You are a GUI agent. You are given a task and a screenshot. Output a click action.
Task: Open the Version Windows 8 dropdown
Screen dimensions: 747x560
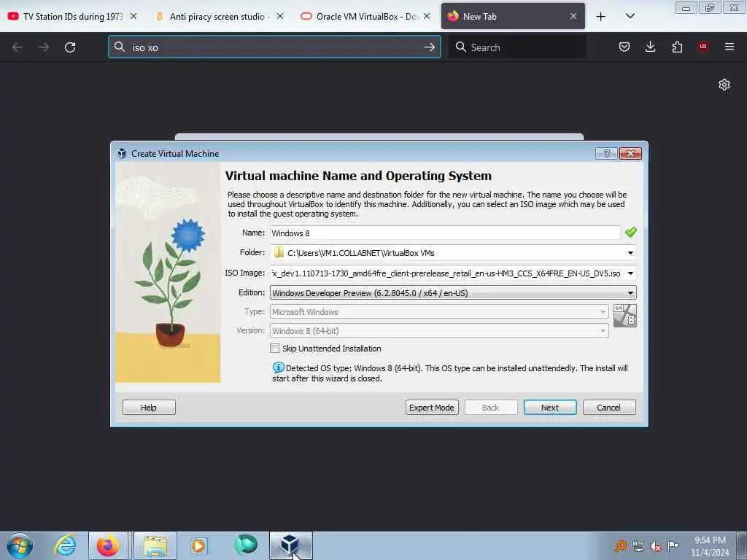(x=438, y=330)
